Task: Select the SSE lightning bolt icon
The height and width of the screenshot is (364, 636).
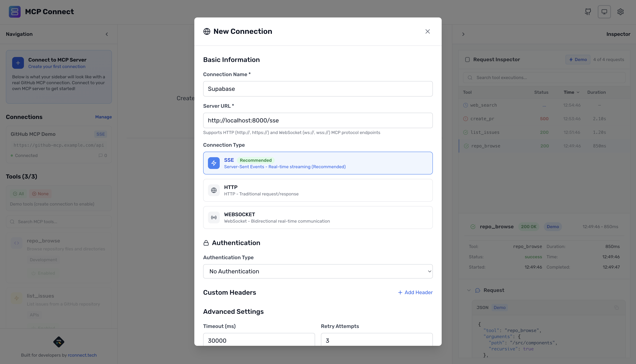Action: (x=214, y=163)
